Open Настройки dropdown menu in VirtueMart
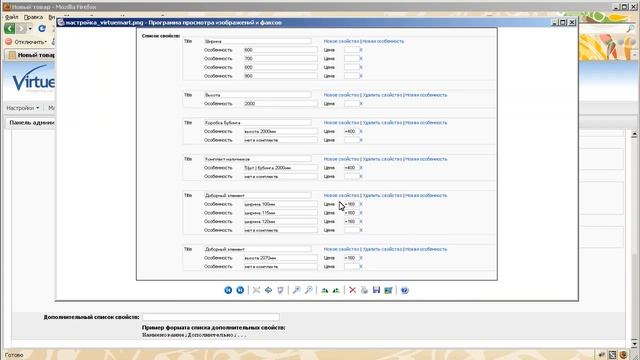640x360 pixels. click(x=23, y=108)
